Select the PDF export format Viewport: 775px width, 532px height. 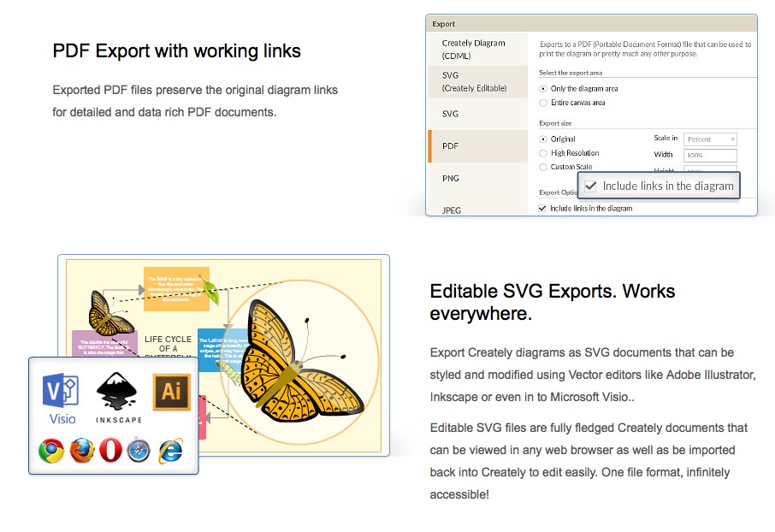[478, 146]
